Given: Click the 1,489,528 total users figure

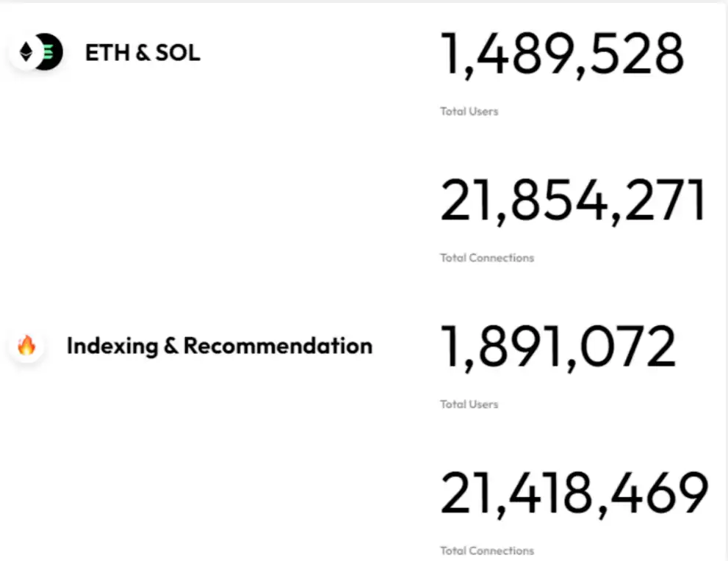Looking at the screenshot, I should tap(562, 55).
